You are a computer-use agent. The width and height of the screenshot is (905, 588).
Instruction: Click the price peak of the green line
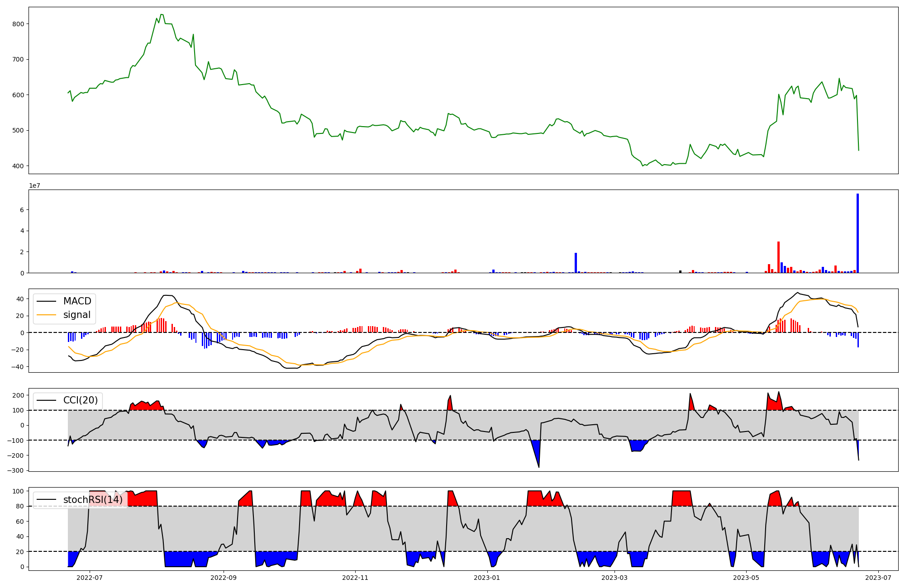162,14
